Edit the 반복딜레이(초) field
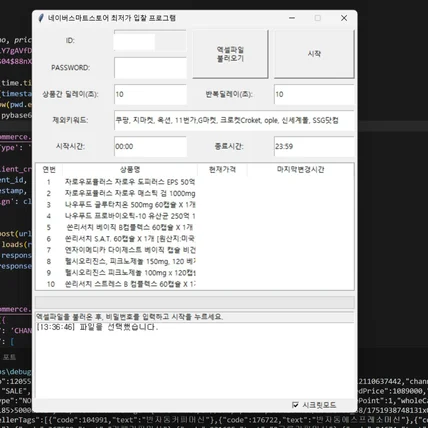 (314, 94)
